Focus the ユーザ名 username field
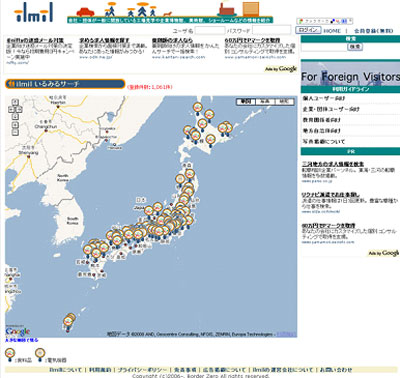400x378 pixels. [210, 31]
